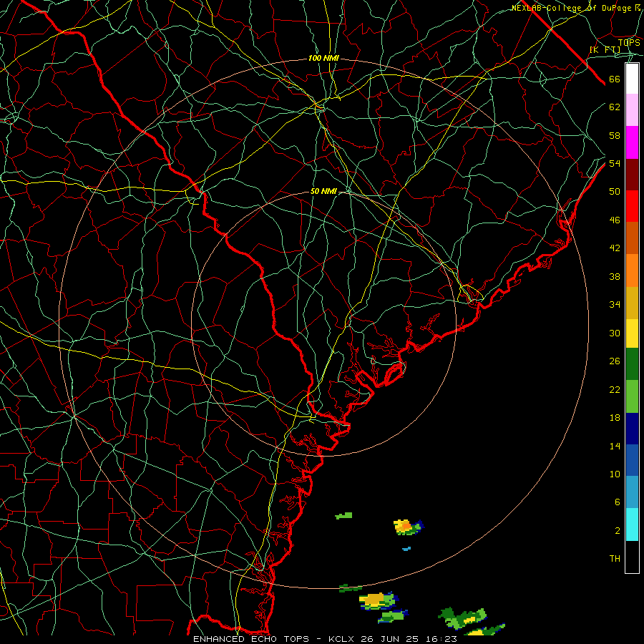Screen dimensions: 644x644
Task: Click the "KCLX" radar site identifier
Action: point(343,639)
